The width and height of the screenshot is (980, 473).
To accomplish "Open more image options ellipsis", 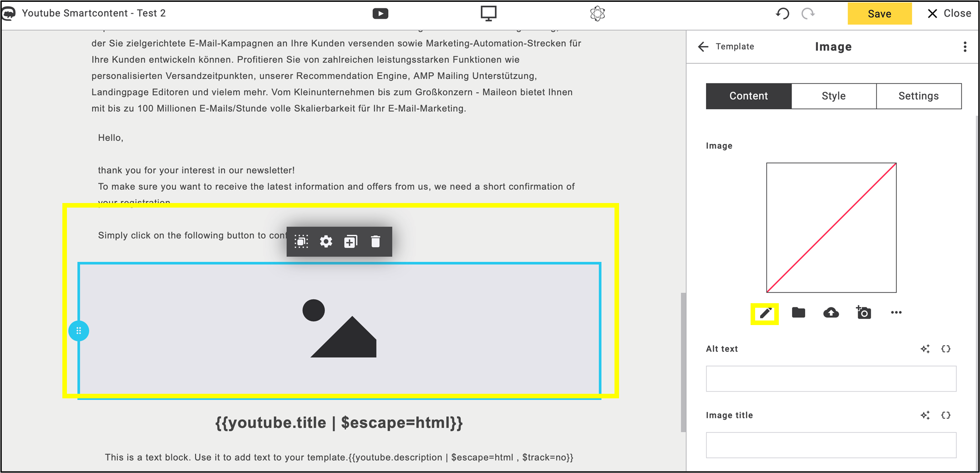I will (x=896, y=313).
